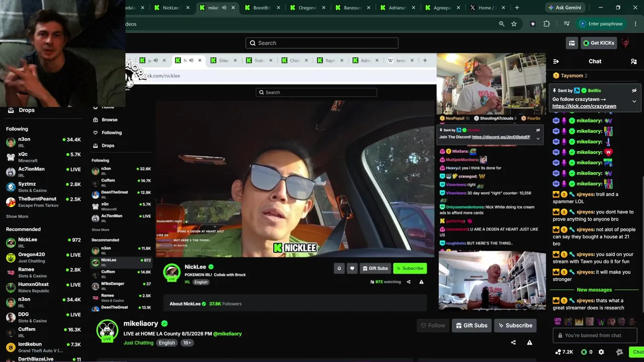Open the kick.com/crazytawn link
Image resolution: width=644 pixels, height=362 pixels.
point(584,106)
